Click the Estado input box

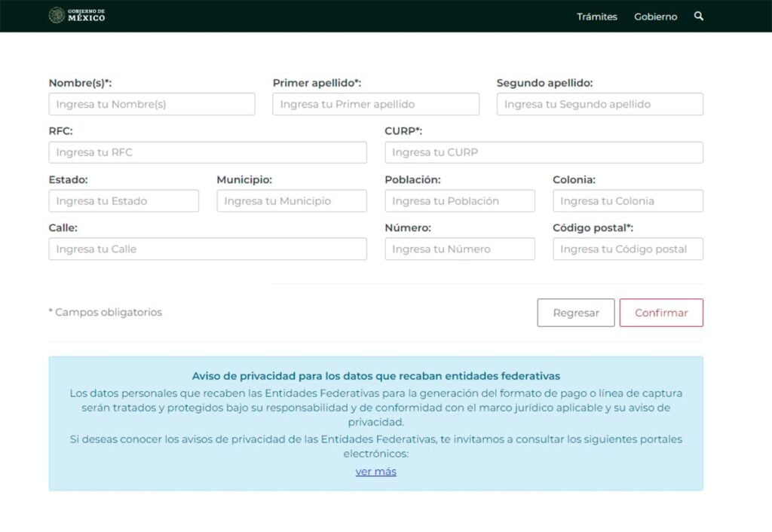point(124,201)
